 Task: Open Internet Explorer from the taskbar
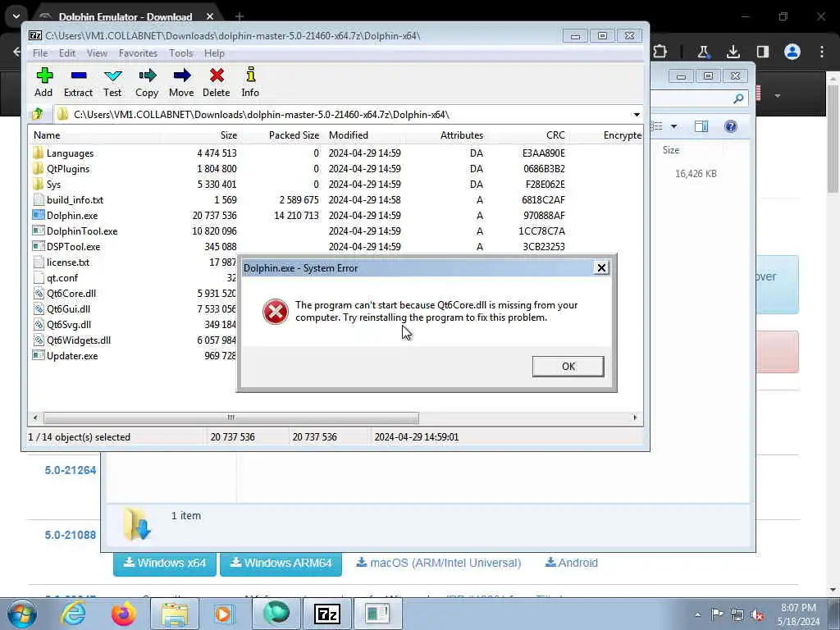click(73, 614)
